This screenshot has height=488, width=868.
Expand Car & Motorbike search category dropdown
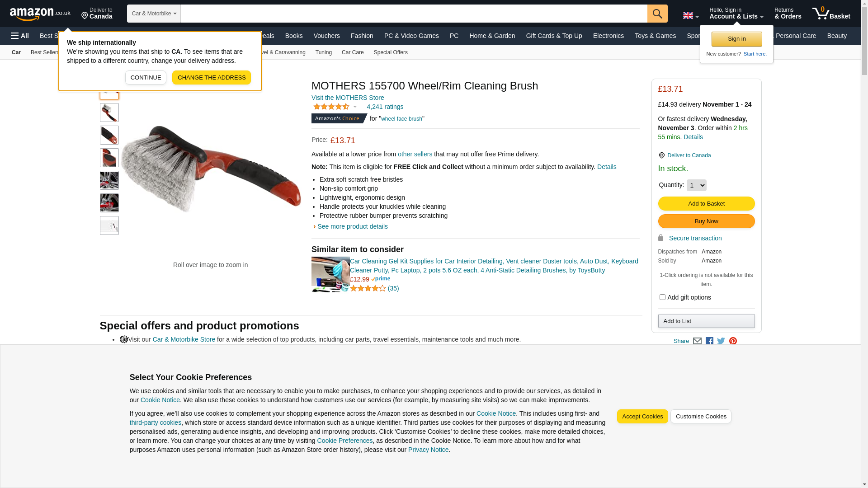pos(154,14)
